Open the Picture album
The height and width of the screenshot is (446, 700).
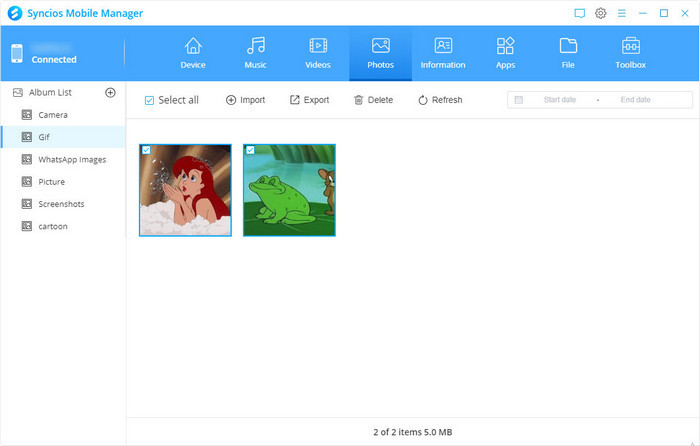[x=63, y=182]
